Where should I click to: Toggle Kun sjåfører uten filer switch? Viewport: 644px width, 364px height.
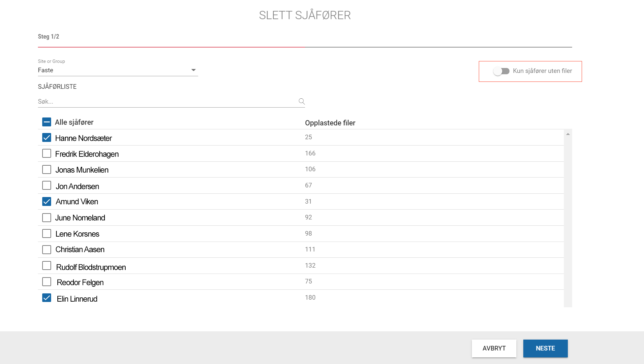[x=501, y=71]
